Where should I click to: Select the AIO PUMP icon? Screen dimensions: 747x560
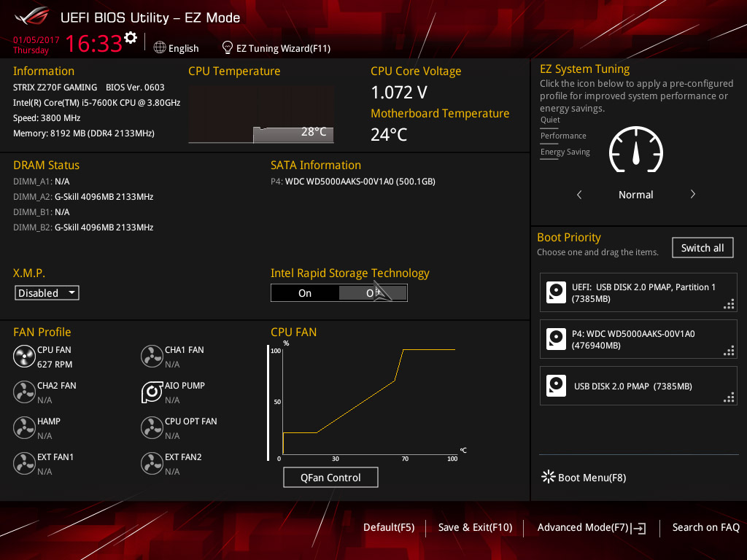click(152, 392)
